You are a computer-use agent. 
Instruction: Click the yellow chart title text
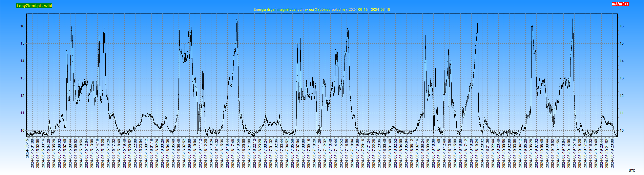321,9
